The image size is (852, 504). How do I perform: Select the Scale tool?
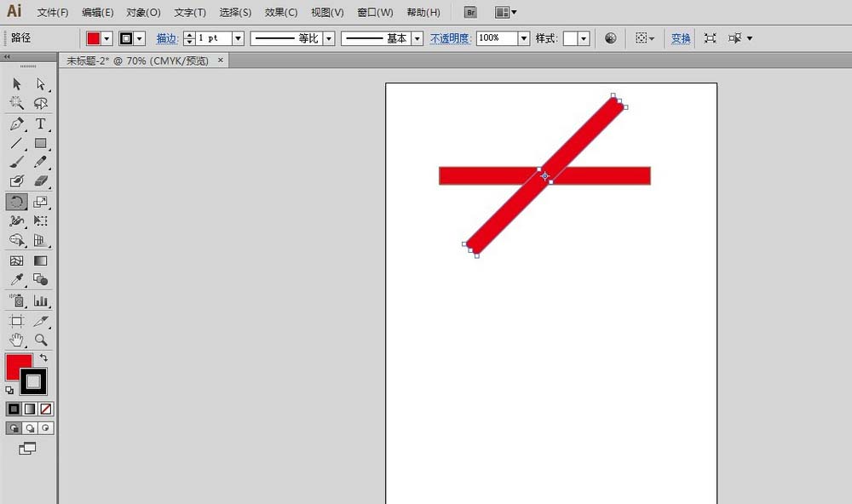click(x=41, y=202)
